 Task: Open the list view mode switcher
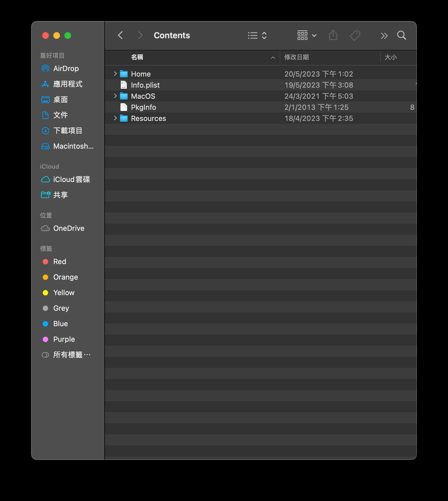click(x=257, y=36)
